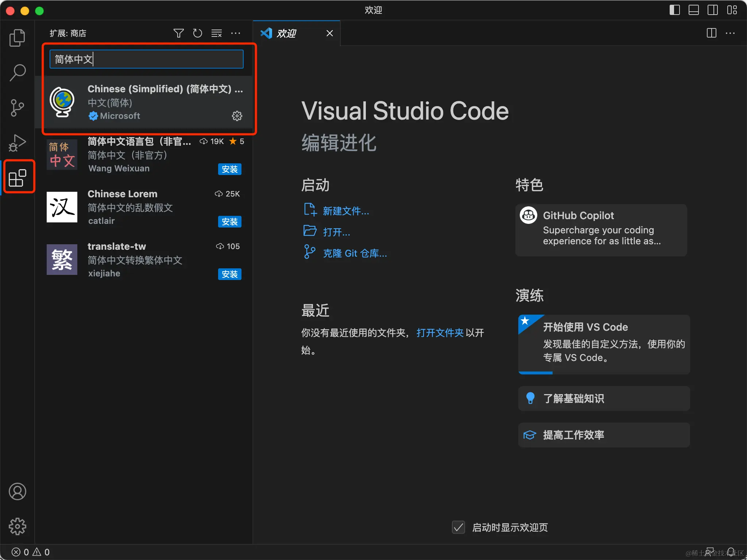Screen dimensions: 747x560
Task: Toggle primary side bar visibility
Action: [x=674, y=10]
